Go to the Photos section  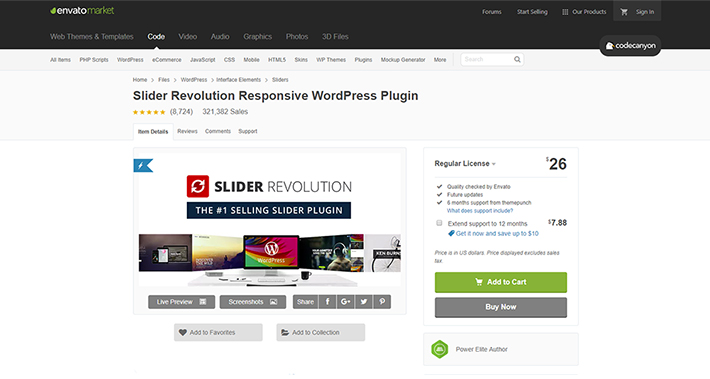[297, 37]
